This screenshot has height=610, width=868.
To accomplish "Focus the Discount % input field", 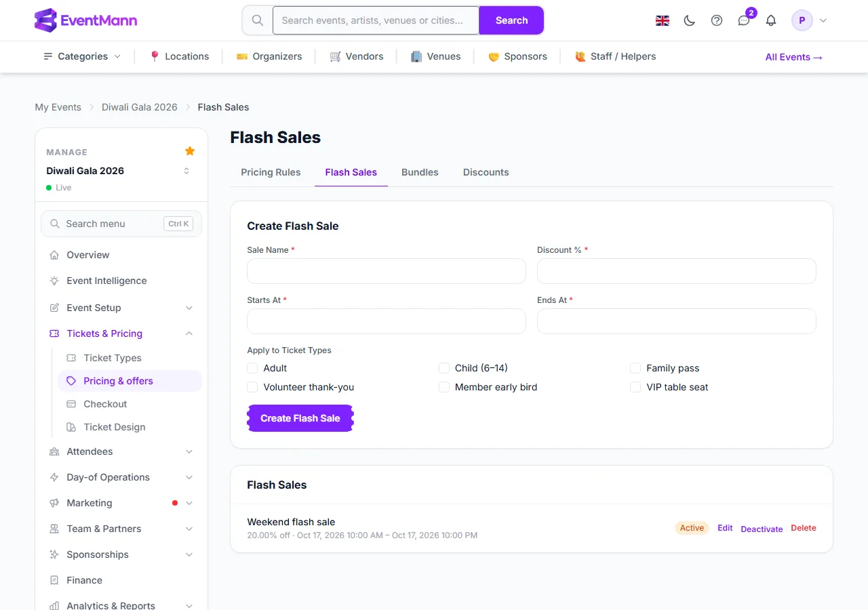I will (677, 271).
